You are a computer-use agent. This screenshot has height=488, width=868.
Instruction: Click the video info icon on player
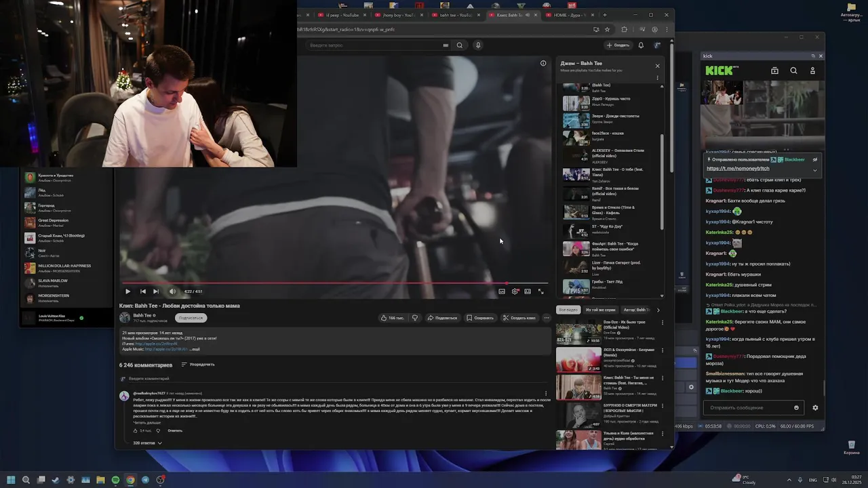tap(543, 63)
